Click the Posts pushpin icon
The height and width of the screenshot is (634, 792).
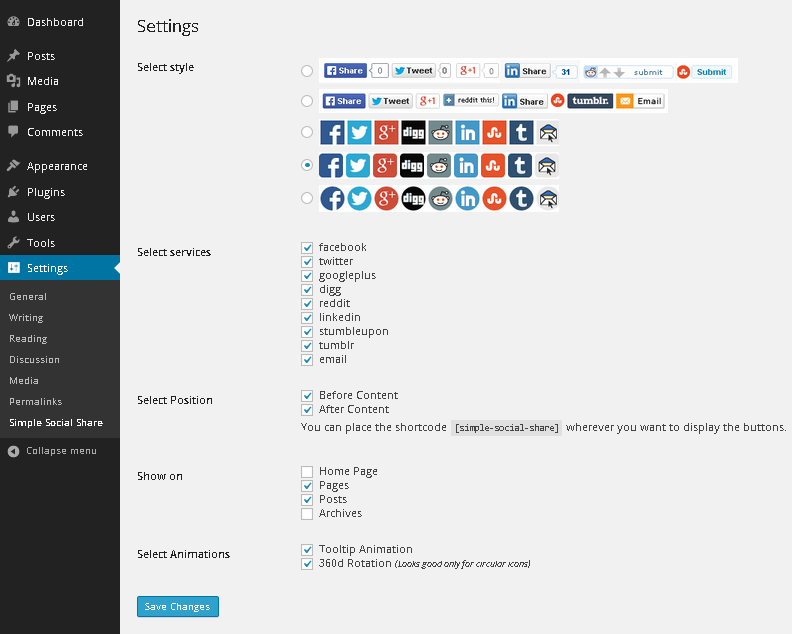tap(13, 56)
